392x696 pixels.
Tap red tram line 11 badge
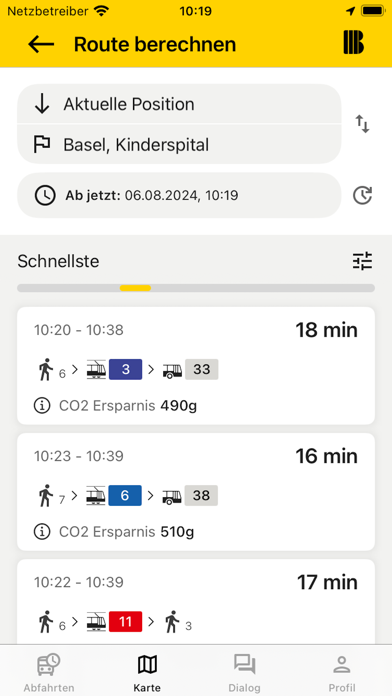tap(125, 621)
